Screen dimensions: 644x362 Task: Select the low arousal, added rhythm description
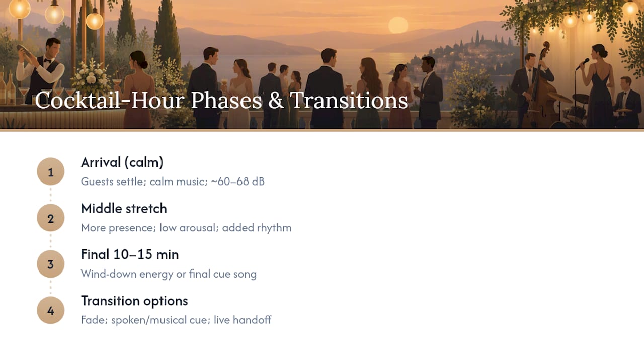point(186,228)
